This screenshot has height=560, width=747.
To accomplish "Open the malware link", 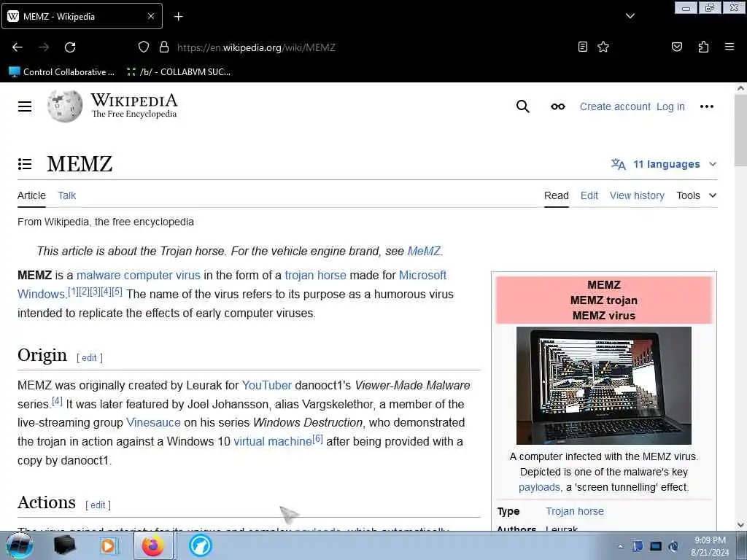I will (98, 275).
